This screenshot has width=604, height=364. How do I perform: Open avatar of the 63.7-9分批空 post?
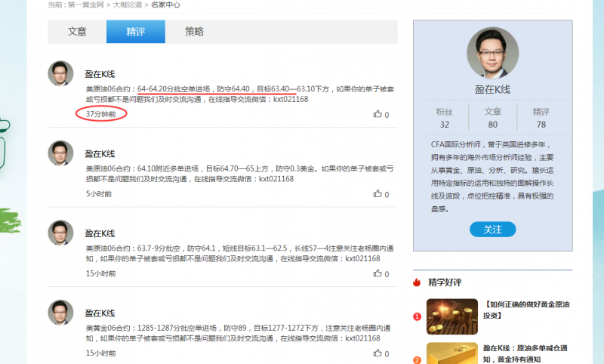(x=60, y=233)
